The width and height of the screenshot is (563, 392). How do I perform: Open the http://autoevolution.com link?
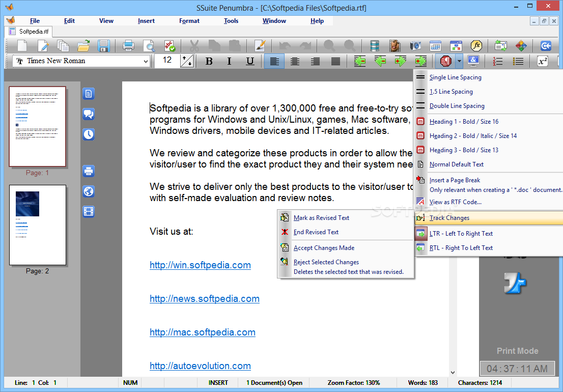(x=200, y=366)
